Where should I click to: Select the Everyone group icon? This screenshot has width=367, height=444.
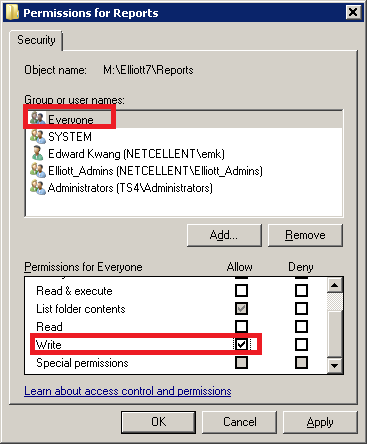point(37,118)
